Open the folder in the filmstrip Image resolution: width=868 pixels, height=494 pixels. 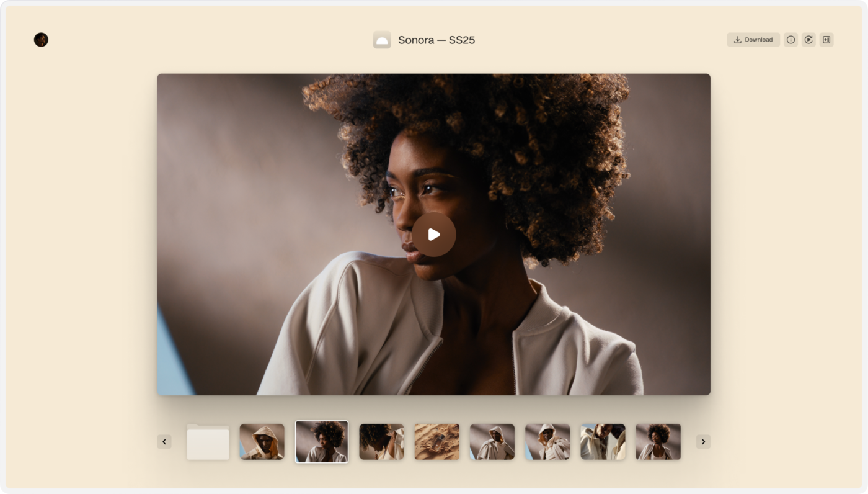click(208, 442)
